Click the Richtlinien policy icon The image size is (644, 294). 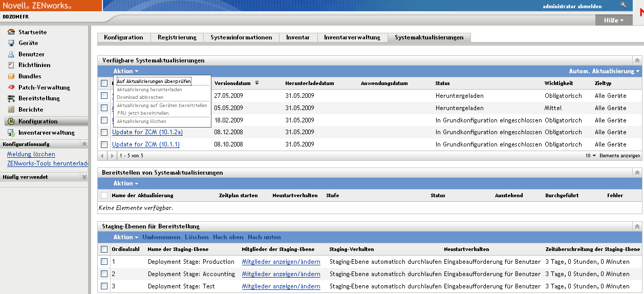(x=11, y=65)
